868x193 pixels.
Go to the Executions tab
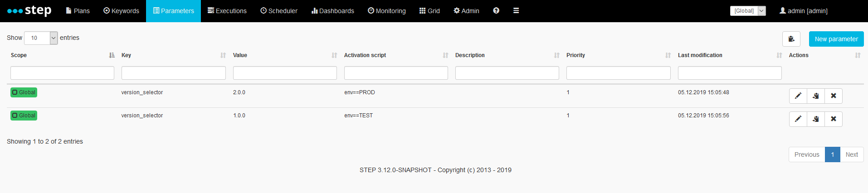coord(227,11)
